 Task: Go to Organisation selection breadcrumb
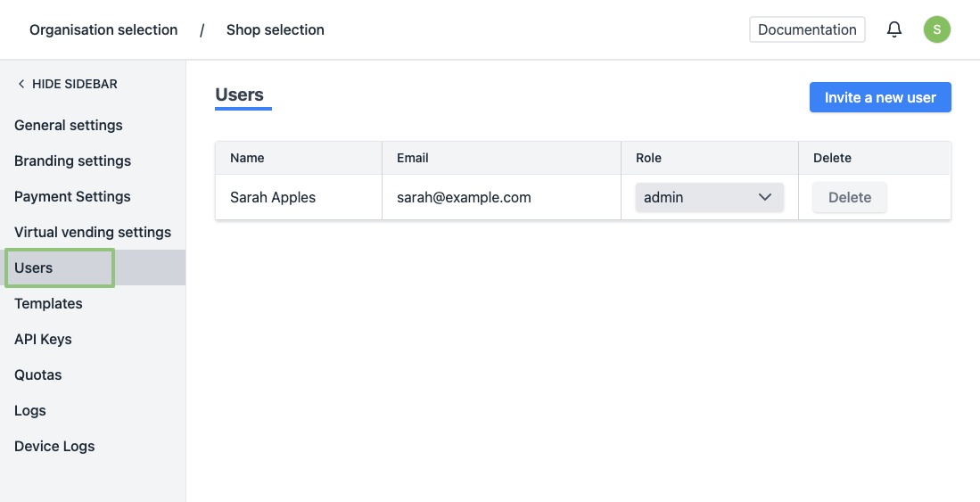tap(103, 29)
